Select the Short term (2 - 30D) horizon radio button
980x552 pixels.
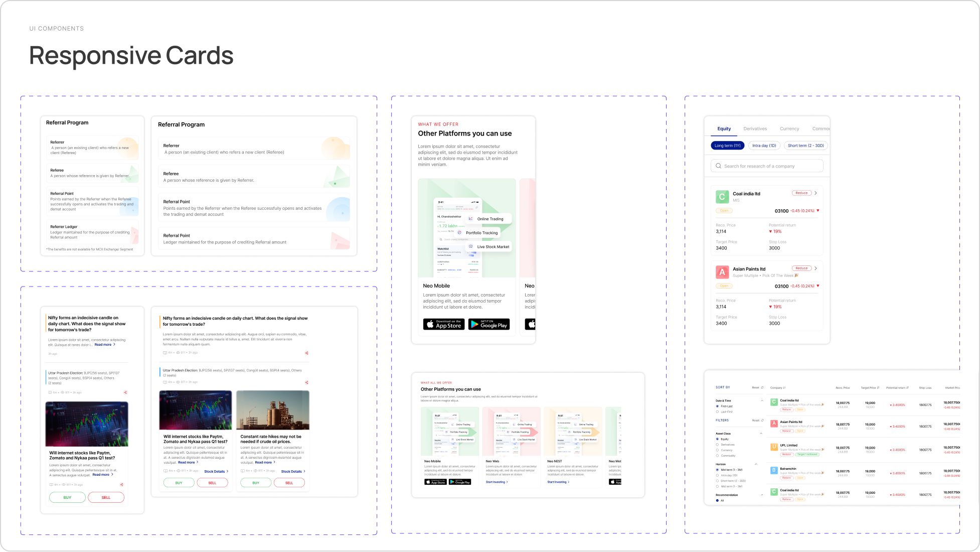(x=717, y=481)
